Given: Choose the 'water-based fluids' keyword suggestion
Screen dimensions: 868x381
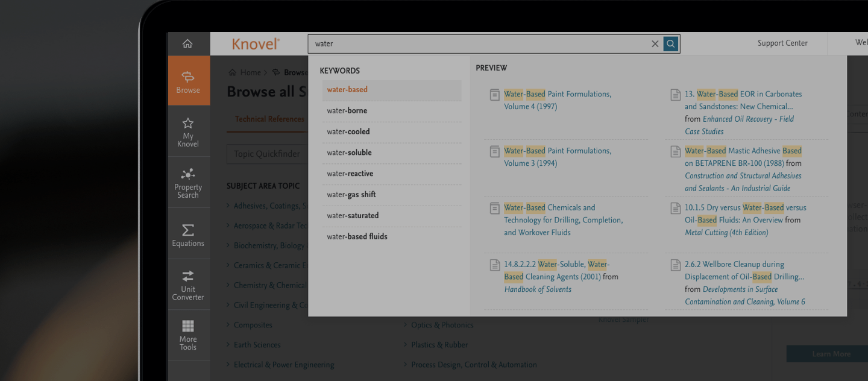Looking at the screenshot, I should click(x=392, y=237).
